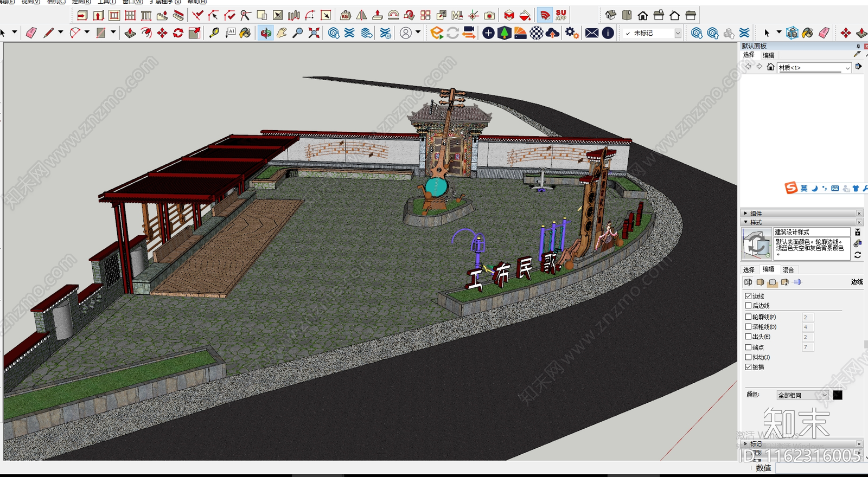868x477 pixels.
Task: Activate the Push/Pull tool
Action: click(130, 33)
